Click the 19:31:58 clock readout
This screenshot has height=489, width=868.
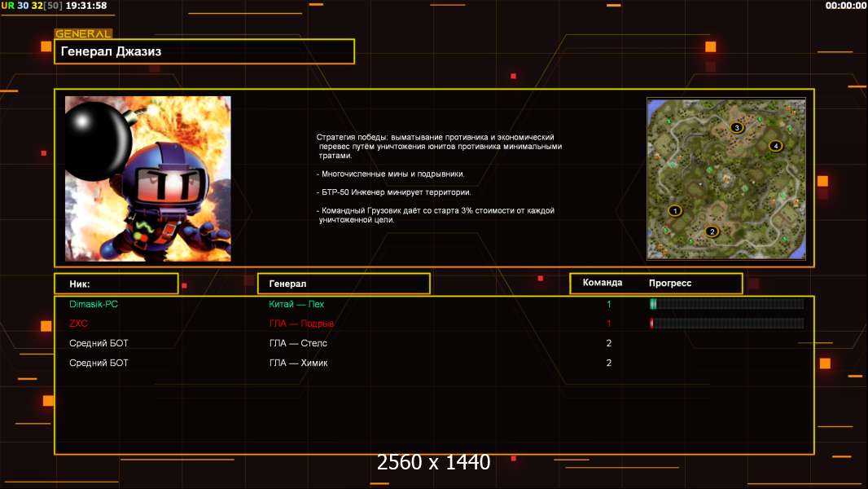coord(86,6)
